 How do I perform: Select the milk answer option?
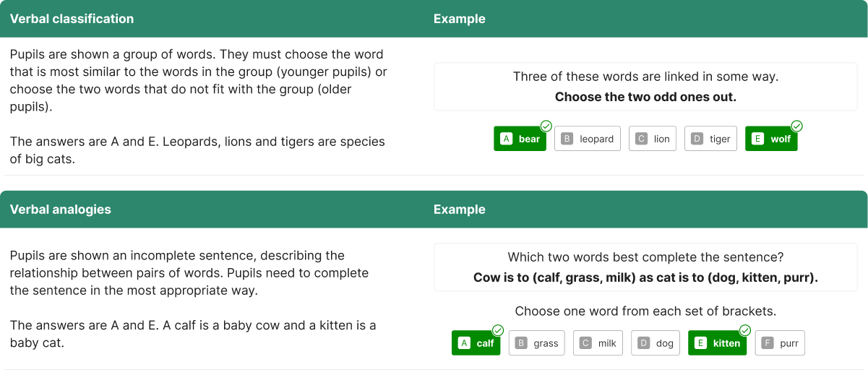pyautogui.click(x=598, y=343)
